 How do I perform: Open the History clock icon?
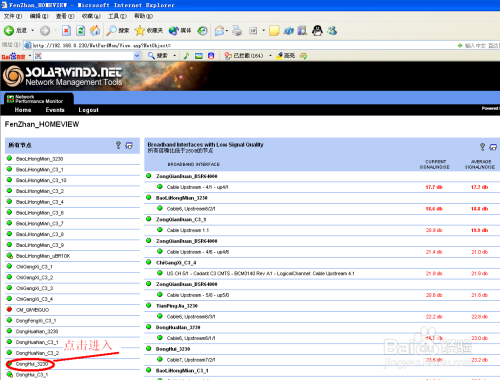(x=202, y=31)
